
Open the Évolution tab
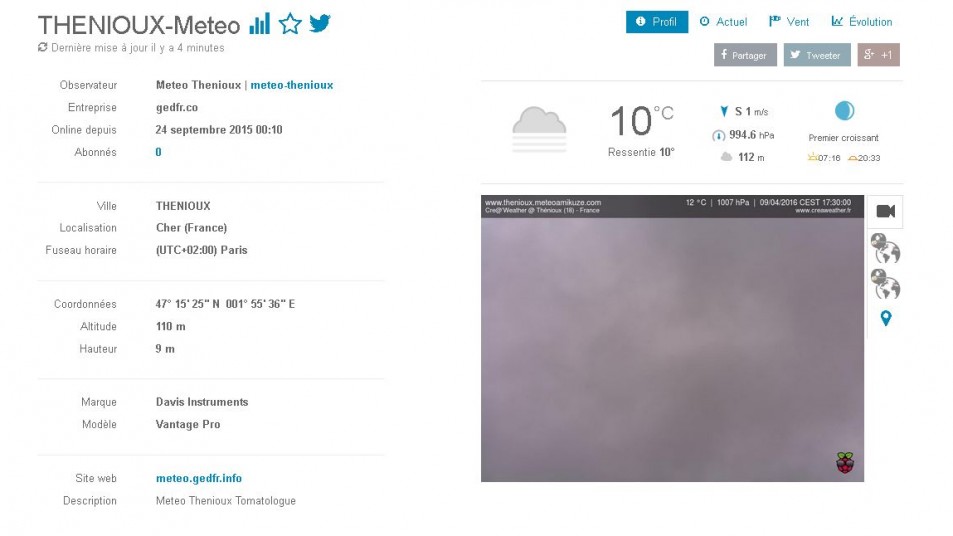point(862,22)
